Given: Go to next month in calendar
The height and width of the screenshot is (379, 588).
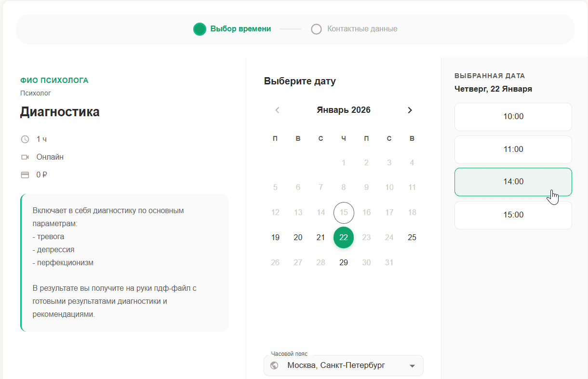Looking at the screenshot, I should tap(410, 110).
